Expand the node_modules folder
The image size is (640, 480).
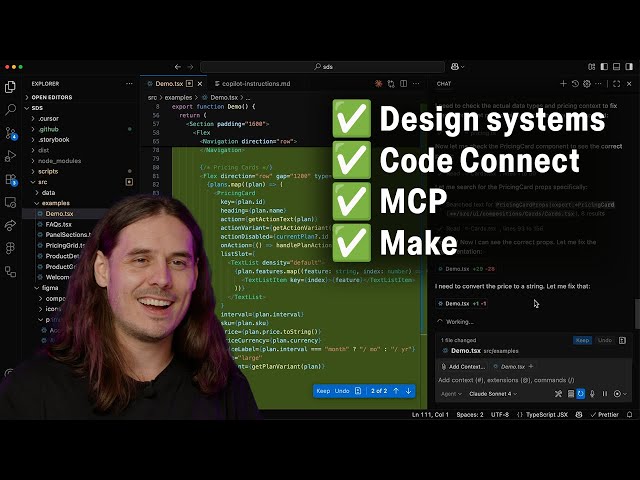[x=59, y=161]
